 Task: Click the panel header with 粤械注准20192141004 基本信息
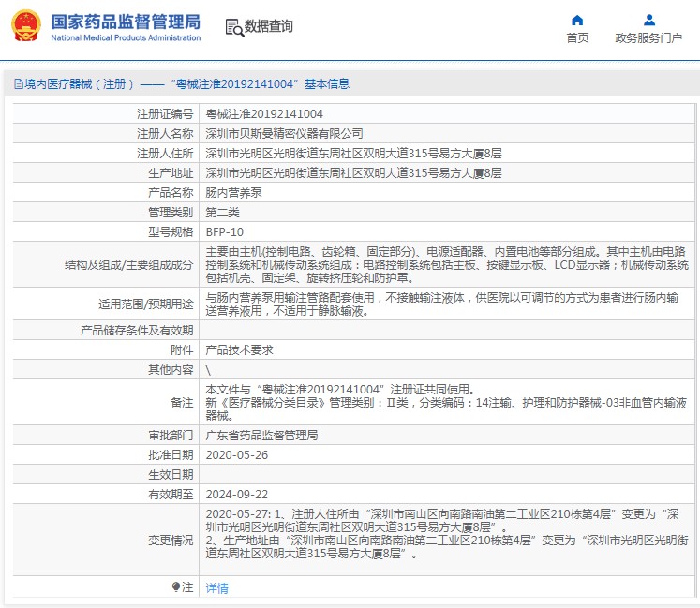click(187, 84)
